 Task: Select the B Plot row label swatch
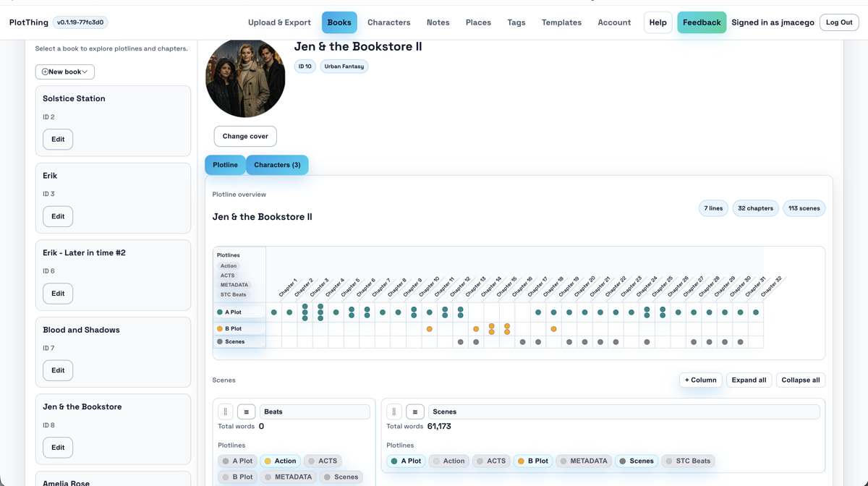coord(220,329)
